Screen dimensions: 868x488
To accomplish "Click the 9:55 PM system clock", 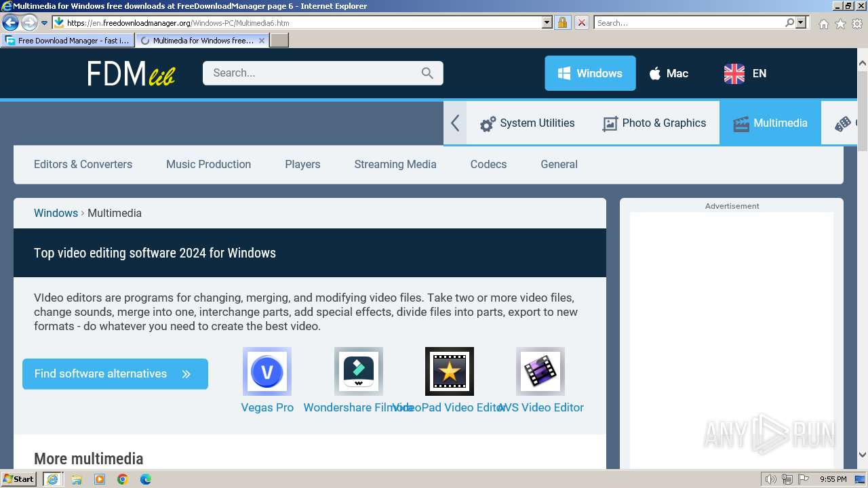I will [x=833, y=479].
